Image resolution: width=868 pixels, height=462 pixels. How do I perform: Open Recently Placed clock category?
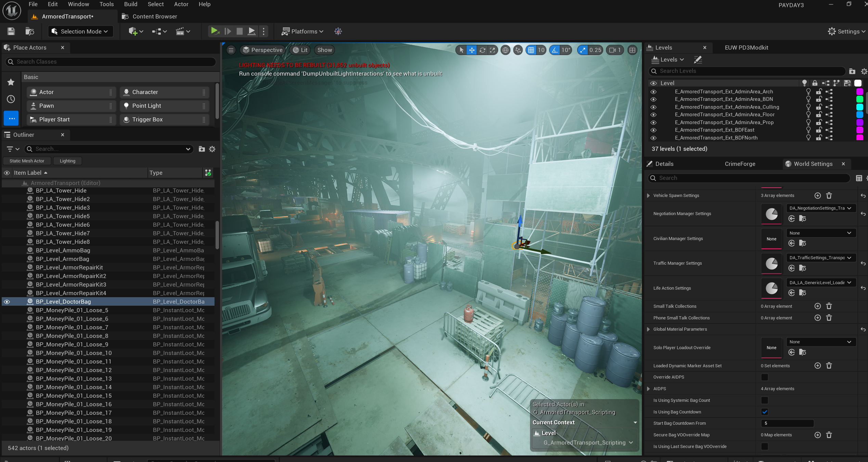11,99
